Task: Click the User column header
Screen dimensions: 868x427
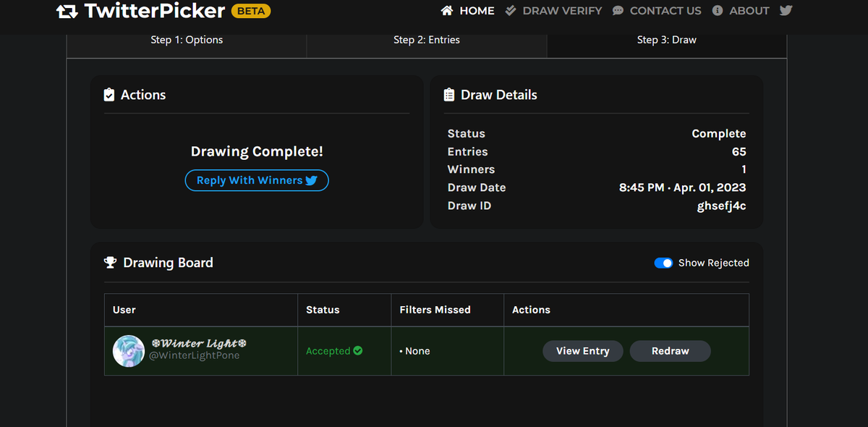Action: click(124, 310)
